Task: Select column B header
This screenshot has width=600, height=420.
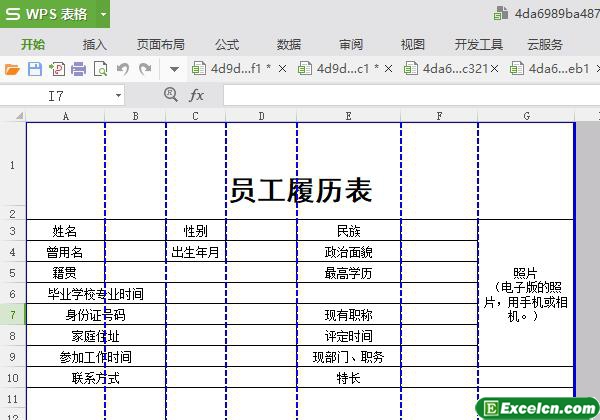Action: [x=135, y=116]
